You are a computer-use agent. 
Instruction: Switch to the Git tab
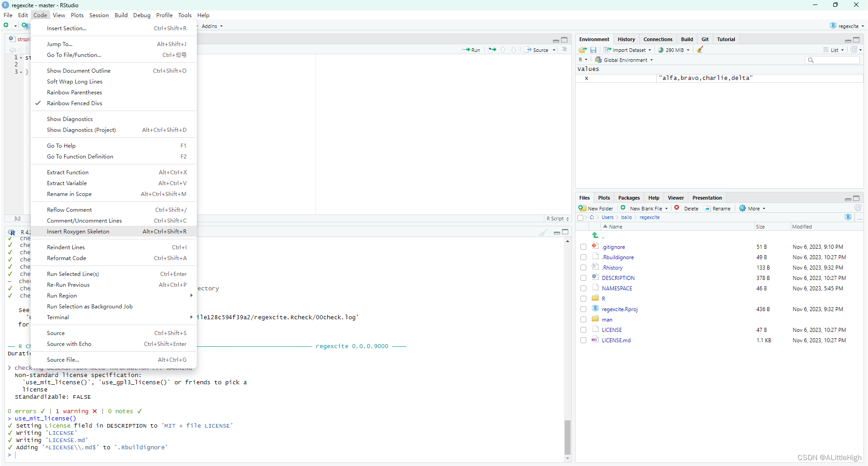coord(705,39)
